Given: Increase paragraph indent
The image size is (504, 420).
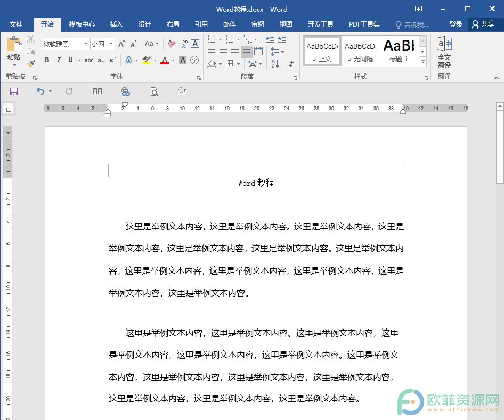Looking at the screenshot, I should pos(282,39).
